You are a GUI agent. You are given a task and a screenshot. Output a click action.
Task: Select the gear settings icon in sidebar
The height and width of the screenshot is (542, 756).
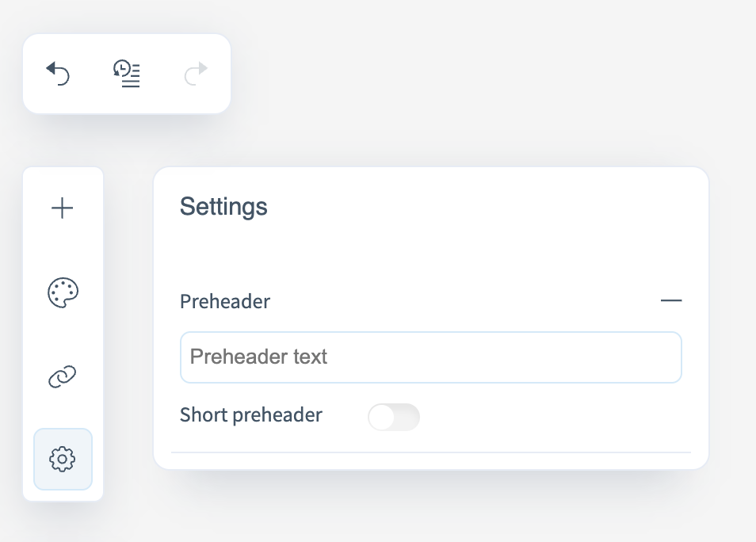(63, 459)
